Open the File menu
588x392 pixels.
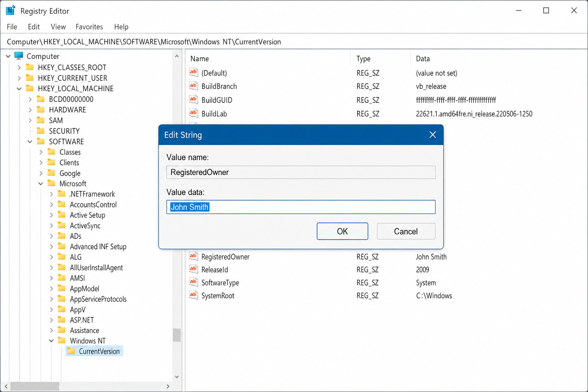(x=12, y=27)
